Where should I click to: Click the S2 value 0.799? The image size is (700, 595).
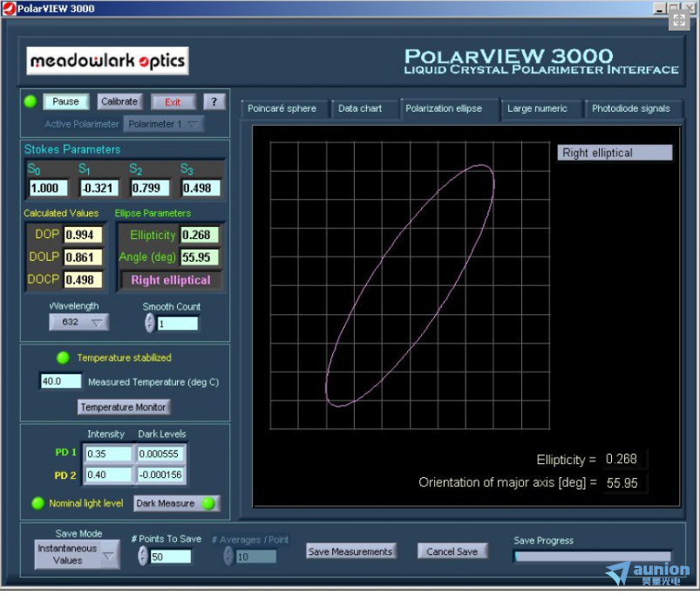[151, 189]
